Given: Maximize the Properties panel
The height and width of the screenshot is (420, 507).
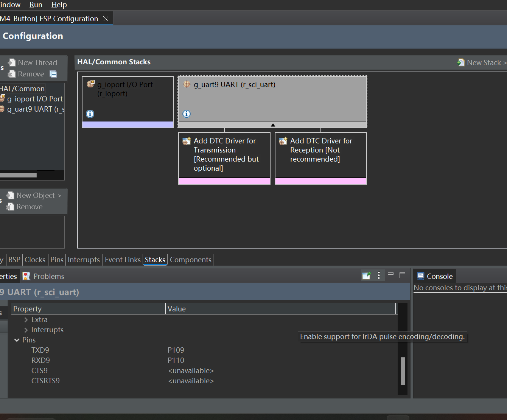Looking at the screenshot, I should click(403, 275).
